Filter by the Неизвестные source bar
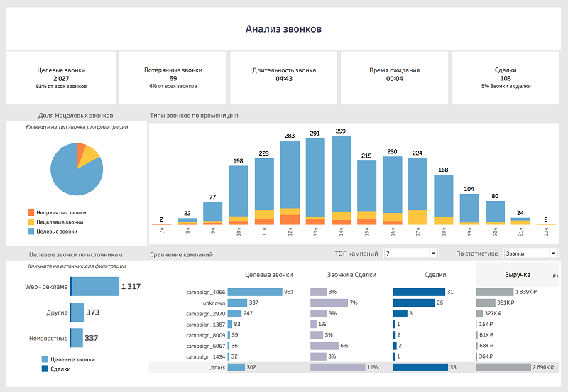The image size is (568, 392). [x=77, y=338]
